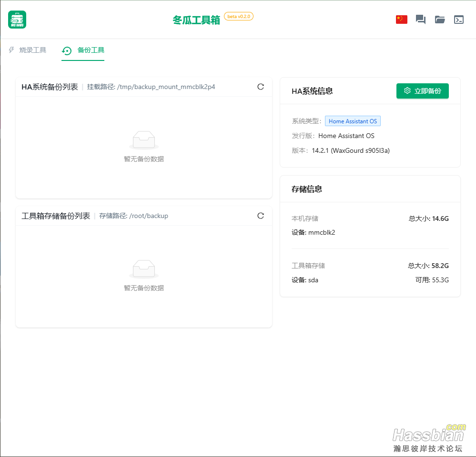Click the Home Assistant OS system type tag
The height and width of the screenshot is (457, 476).
click(353, 121)
